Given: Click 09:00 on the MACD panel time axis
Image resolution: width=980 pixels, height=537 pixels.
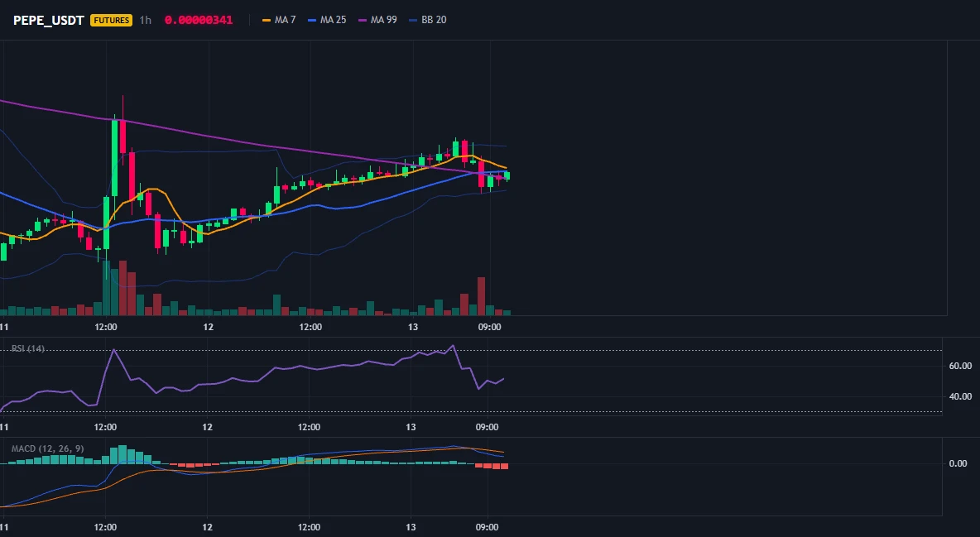Looking at the screenshot, I should [488, 527].
